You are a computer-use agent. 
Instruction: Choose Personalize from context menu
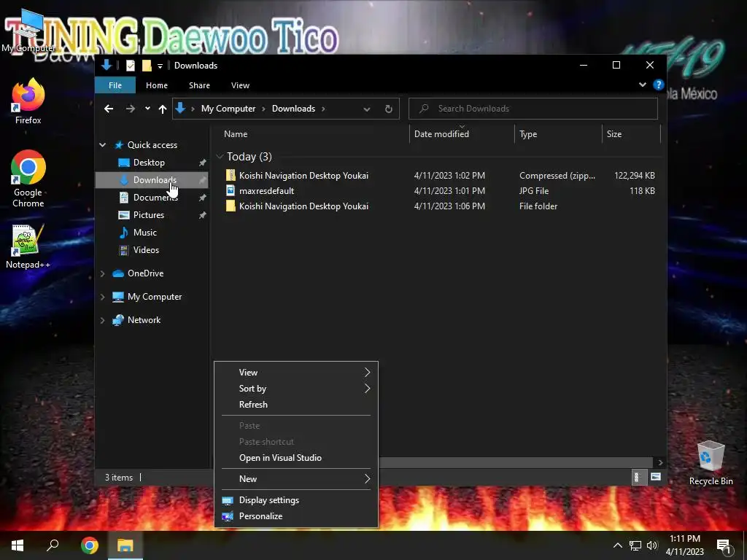pyautogui.click(x=296, y=516)
